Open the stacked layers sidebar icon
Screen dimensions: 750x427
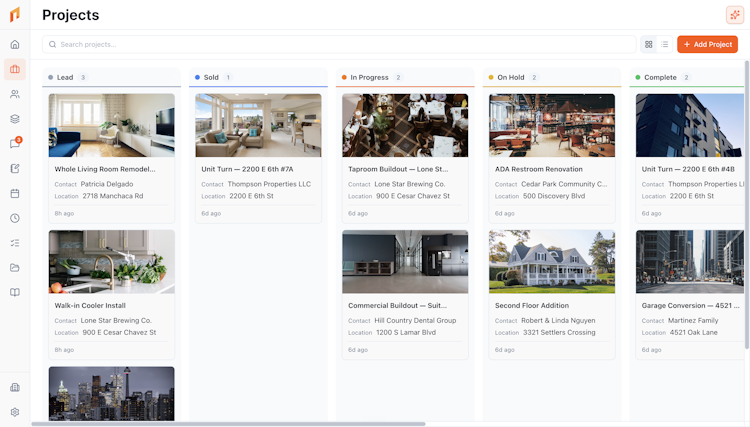tap(15, 119)
